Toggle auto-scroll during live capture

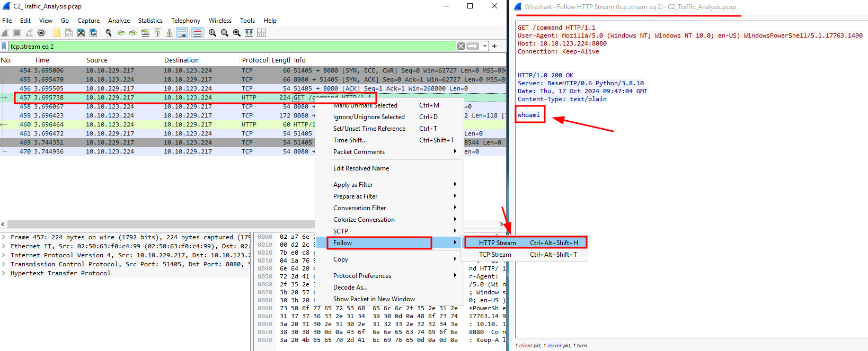pyautogui.click(x=182, y=33)
